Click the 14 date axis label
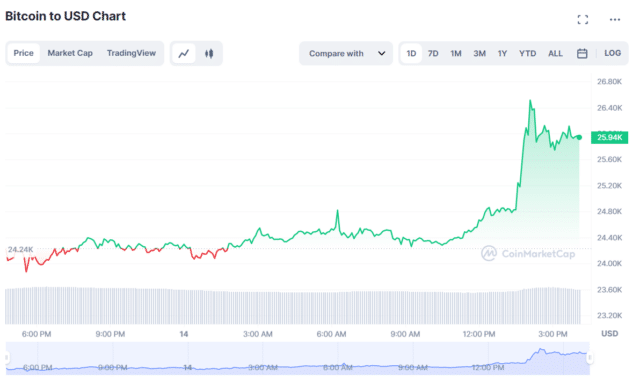This screenshot has height=382, width=640. tap(184, 334)
